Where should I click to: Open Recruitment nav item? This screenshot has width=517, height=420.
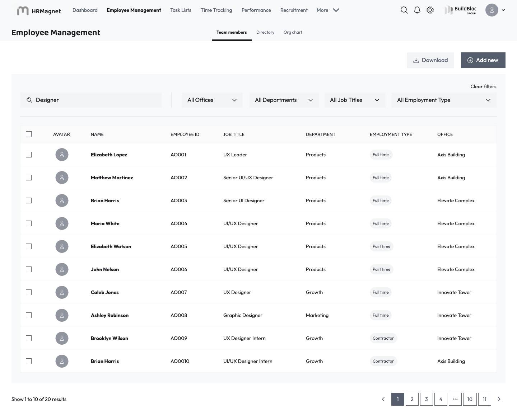[x=294, y=10]
